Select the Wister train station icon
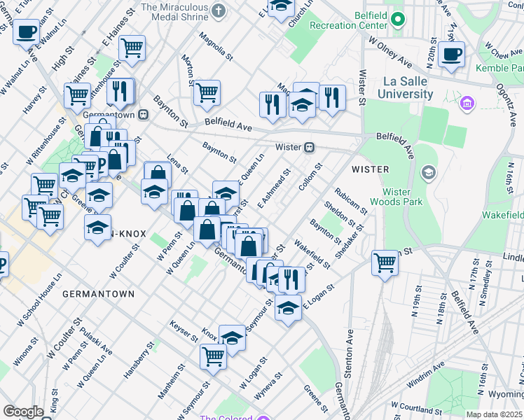 (308, 147)
